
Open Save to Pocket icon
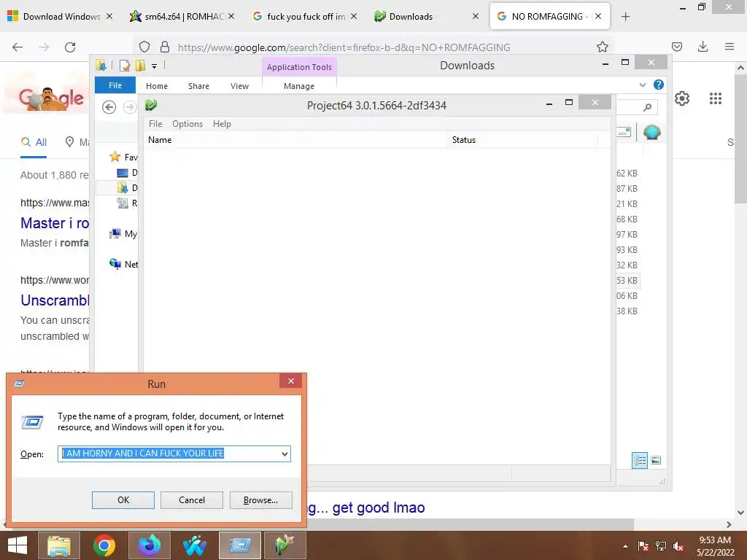point(677,47)
